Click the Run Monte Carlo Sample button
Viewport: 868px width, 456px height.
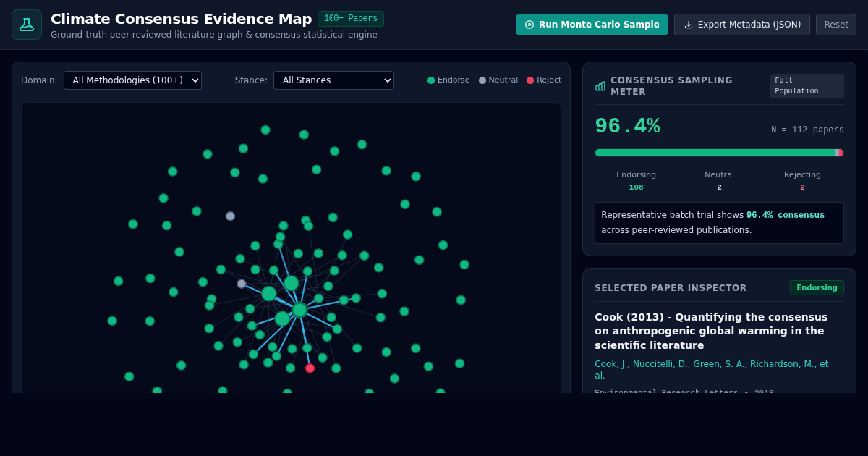592,25
